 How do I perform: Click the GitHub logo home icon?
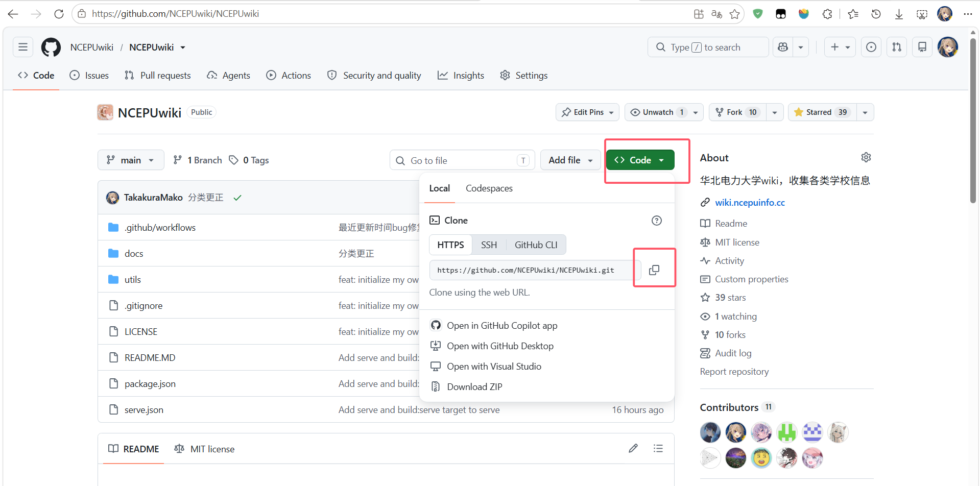pyautogui.click(x=51, y=47)
